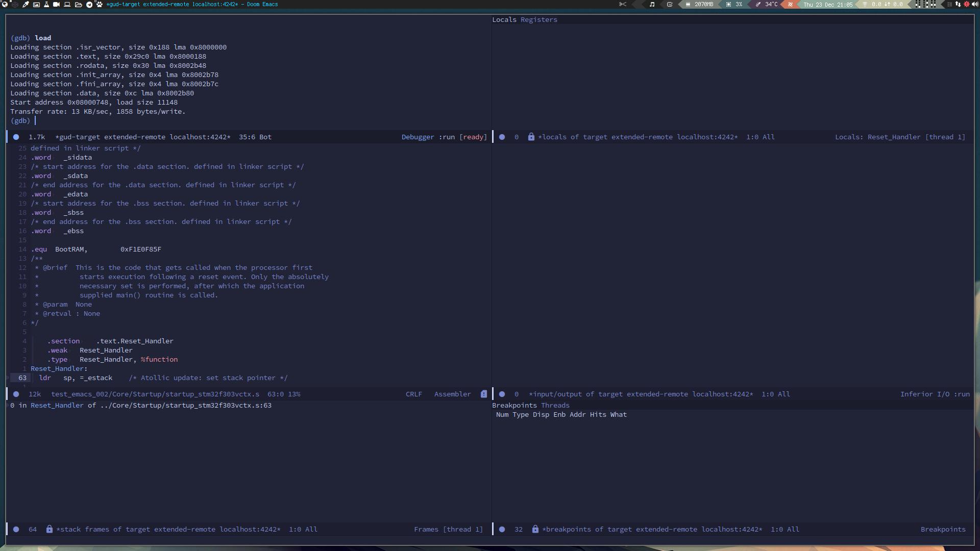Show CPU usage 3% widget

click(x=734, y=4)
